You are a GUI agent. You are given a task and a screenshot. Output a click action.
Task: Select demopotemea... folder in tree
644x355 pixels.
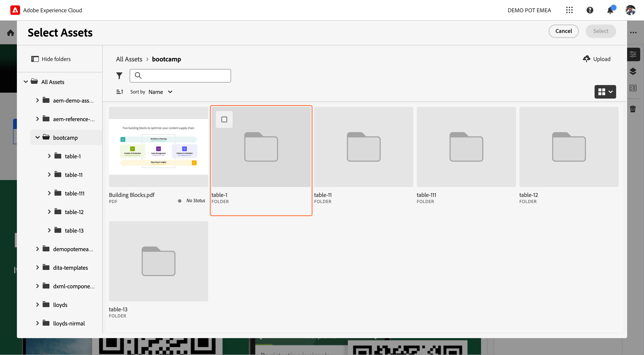click(x=73, y=249)
